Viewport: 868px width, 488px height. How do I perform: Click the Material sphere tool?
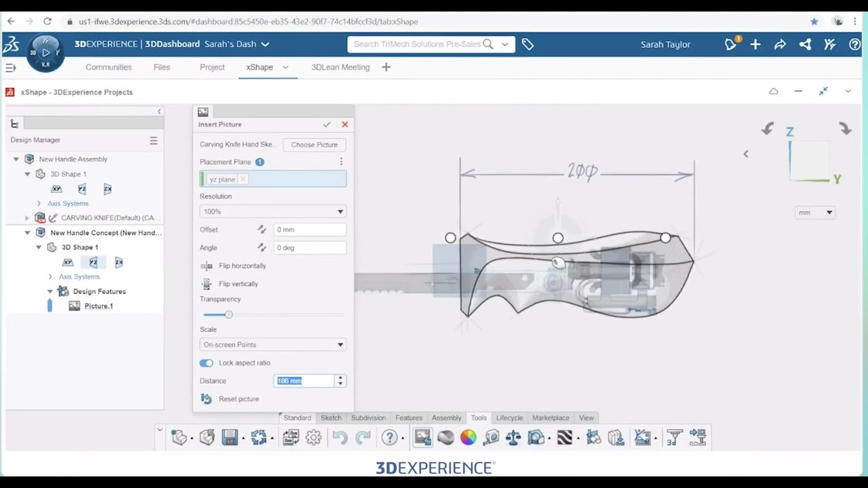coord(446,438)
